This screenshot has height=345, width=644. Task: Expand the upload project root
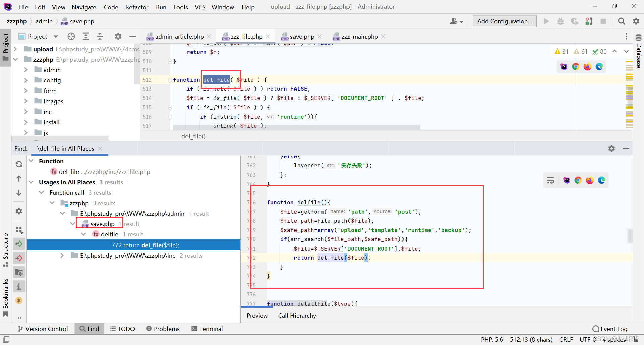[15, 49]
